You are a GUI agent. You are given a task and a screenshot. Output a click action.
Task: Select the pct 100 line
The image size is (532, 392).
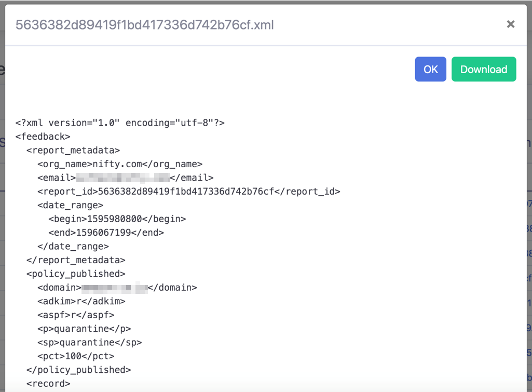tap(76, 356)
